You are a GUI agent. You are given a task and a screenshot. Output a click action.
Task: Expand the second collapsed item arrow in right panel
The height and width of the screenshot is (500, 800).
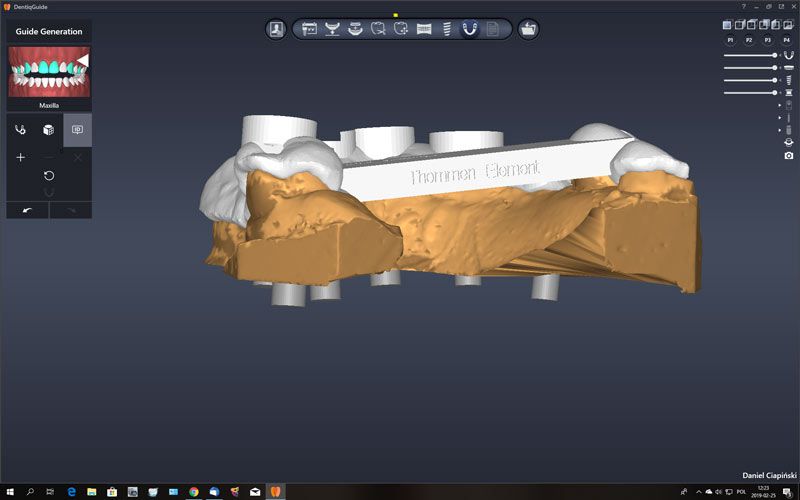click(779, 117)
